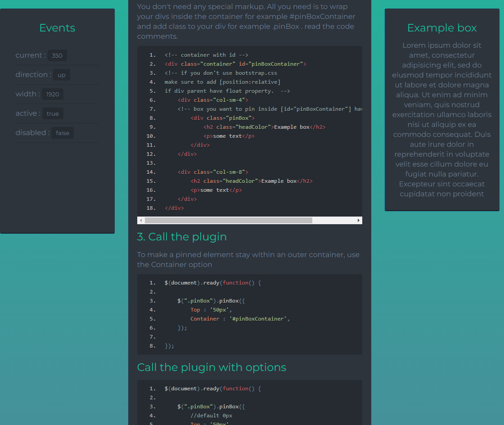Click the paragraph about special markup
This screenshot has width=504, height=425.
pyautogui.click(x=246, y=21)
